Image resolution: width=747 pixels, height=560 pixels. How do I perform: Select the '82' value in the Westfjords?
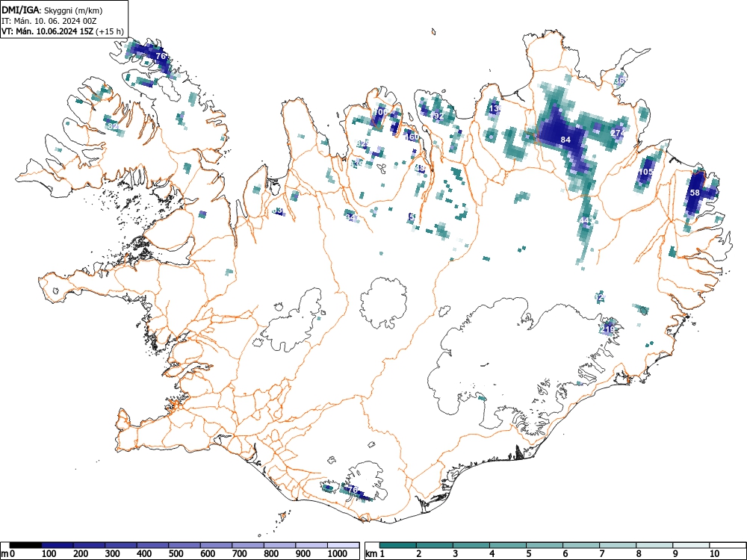pyautogui.click(x=113, y=126)
